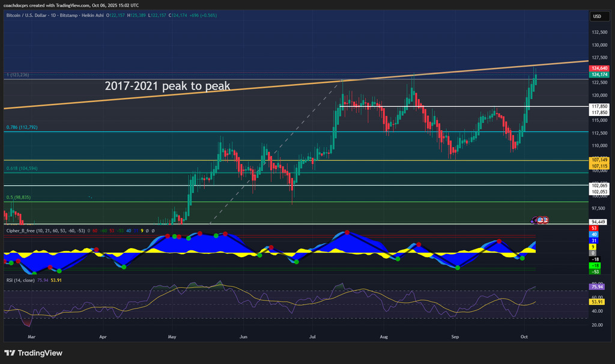Click the US flag economic event icon
This screenshot has width=615, height=364.
(544, 220)
